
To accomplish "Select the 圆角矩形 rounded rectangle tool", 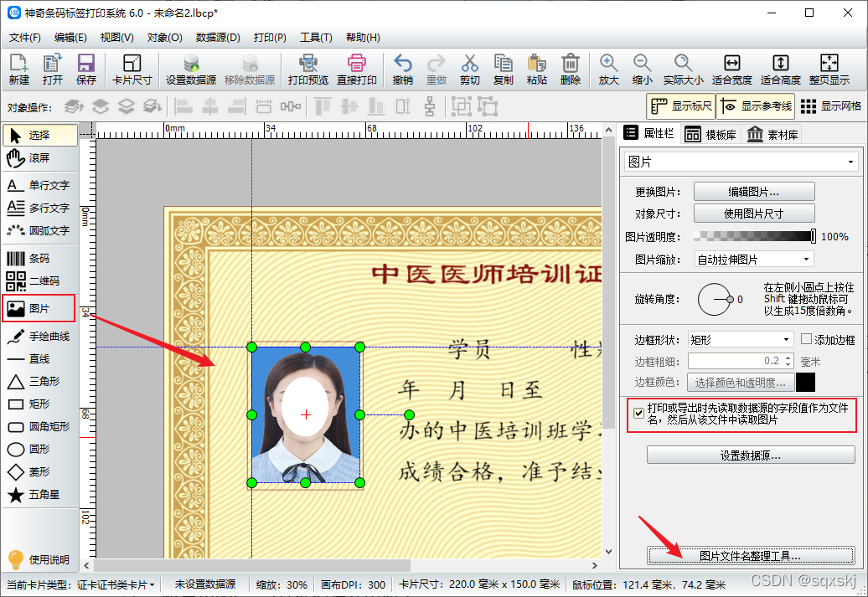I will pos(40,426).
